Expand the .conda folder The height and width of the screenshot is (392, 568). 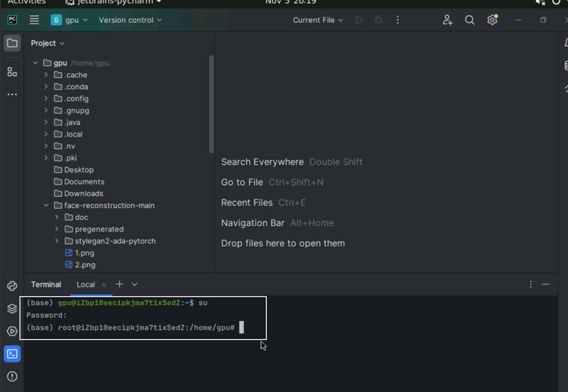pos(46,87)
